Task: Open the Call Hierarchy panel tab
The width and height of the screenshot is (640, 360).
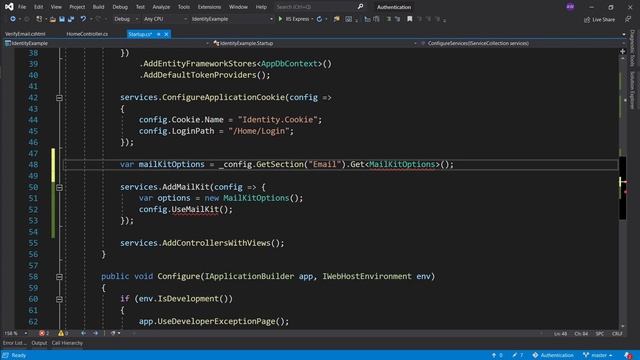Action: pos(67,343)
